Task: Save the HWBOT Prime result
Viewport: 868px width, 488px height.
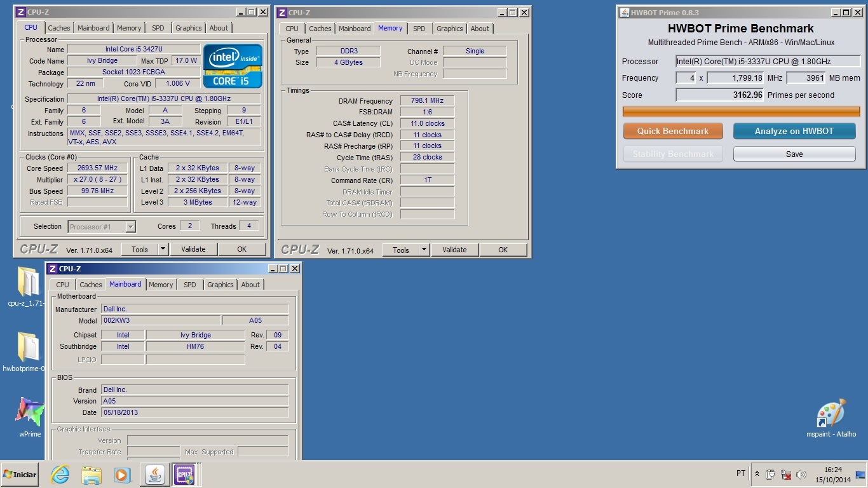Action: (794, 154)
